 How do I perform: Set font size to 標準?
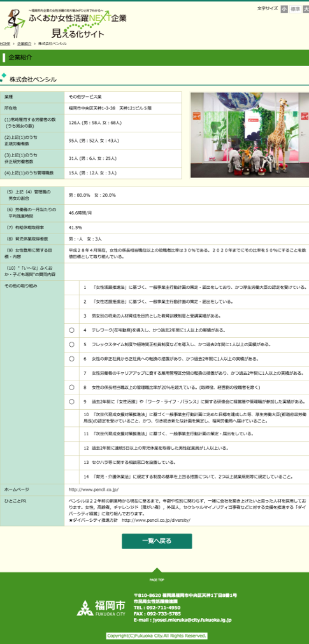tap(295, 9)
